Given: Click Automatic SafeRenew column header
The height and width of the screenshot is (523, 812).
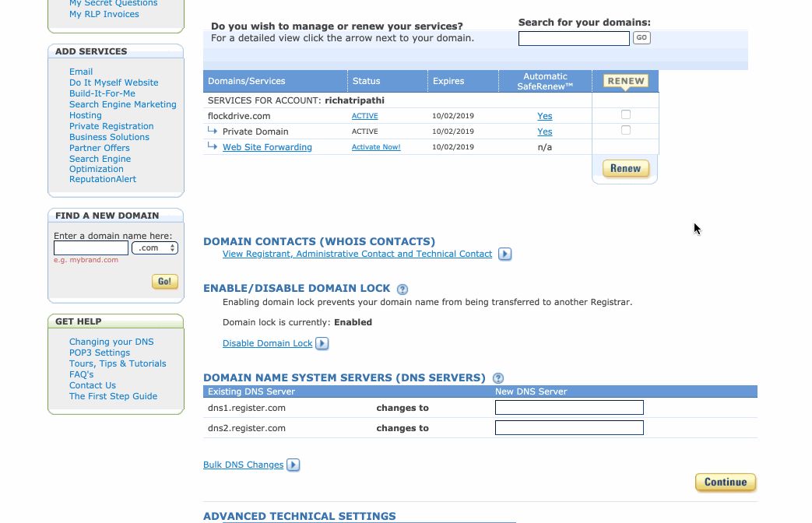Looking at the screenshot, I should 545,81.
